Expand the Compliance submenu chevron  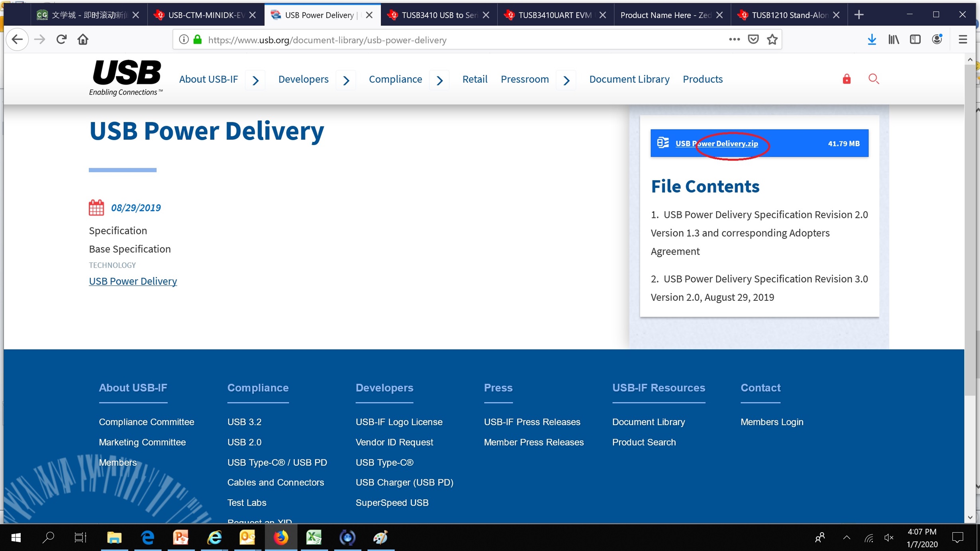coord(439,80)
